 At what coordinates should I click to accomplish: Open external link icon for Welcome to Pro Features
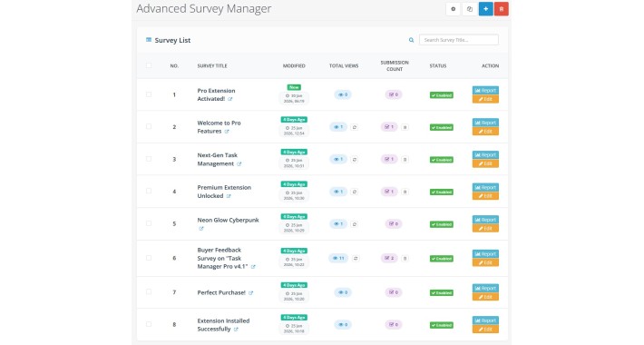click(227, 132)
